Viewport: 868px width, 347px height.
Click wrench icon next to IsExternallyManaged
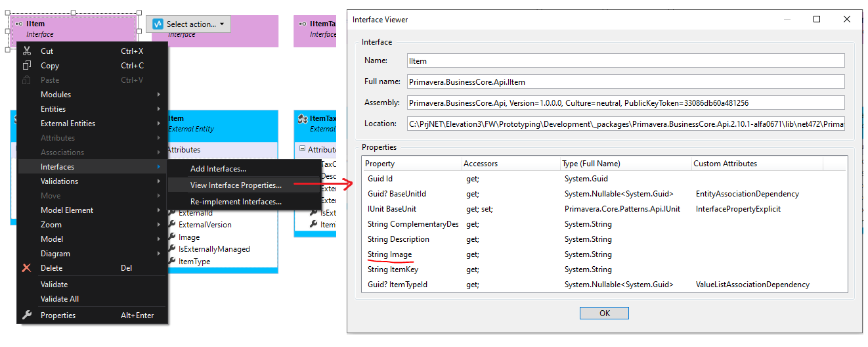(x=173, y=249)
